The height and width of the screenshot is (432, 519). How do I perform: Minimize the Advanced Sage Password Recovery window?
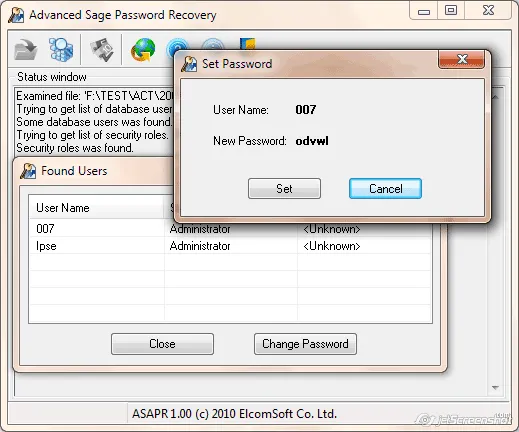(x=424, y=11)
